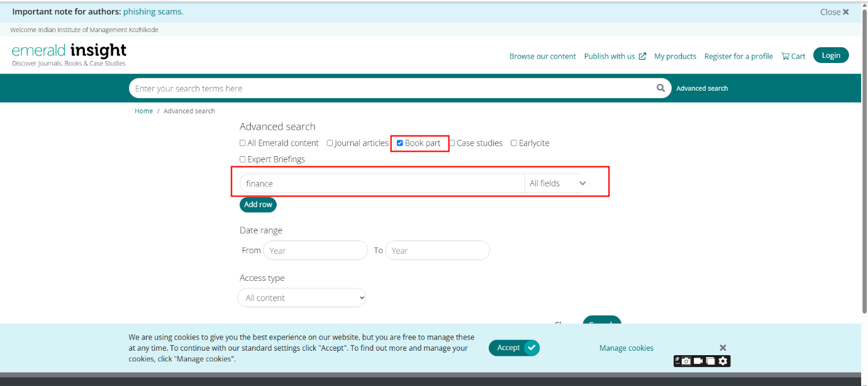Image resolution: width=868 pixels, height=386 pixels.
Task: Open the capture toolbar settings gear
Action: pos(723,361)
